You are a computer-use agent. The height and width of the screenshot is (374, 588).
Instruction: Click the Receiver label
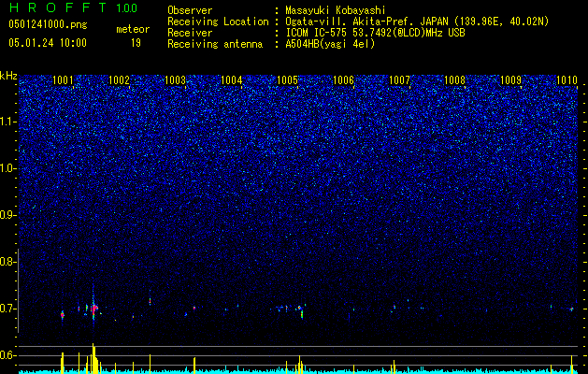(190, 33)
